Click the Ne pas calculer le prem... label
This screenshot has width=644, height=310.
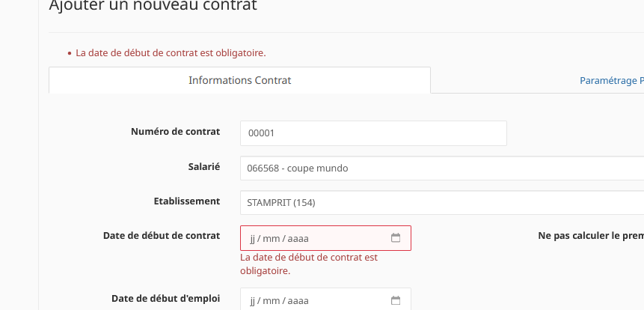(x=591, y=236)
